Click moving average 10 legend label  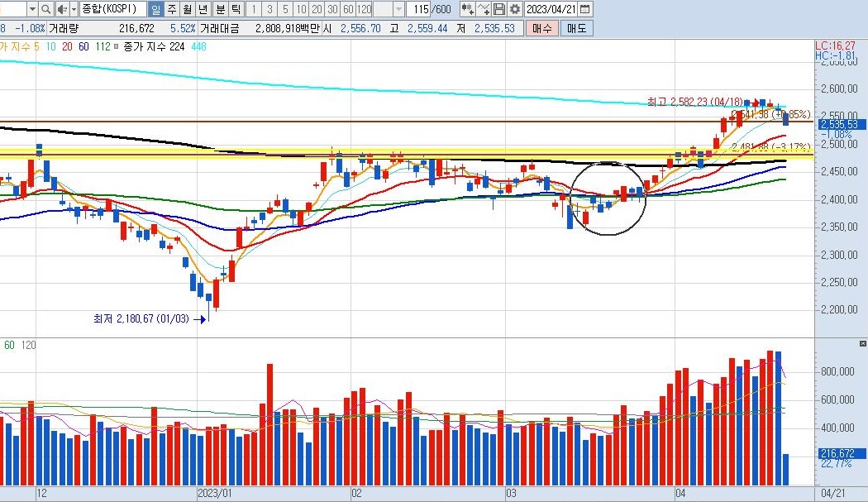(x=51, y=47)
